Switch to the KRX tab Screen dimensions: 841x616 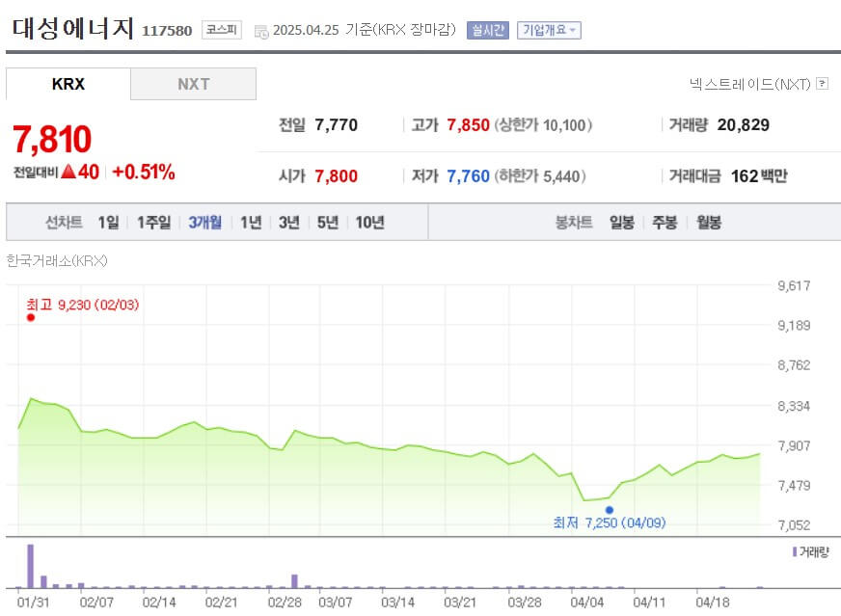[68, 84]
